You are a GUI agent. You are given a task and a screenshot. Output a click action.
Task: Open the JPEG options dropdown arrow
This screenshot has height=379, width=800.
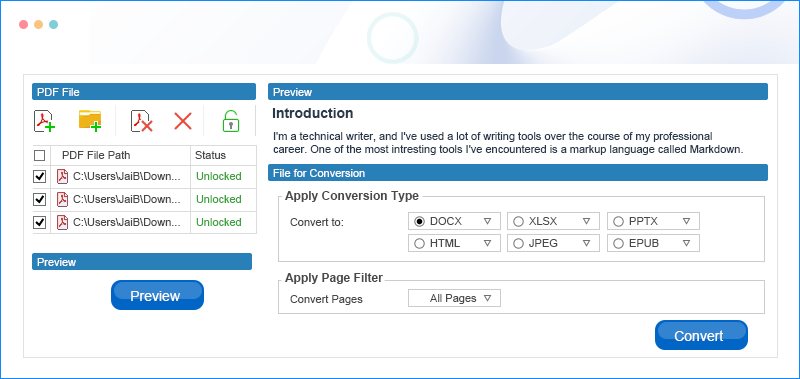click(x=586, y=243)
